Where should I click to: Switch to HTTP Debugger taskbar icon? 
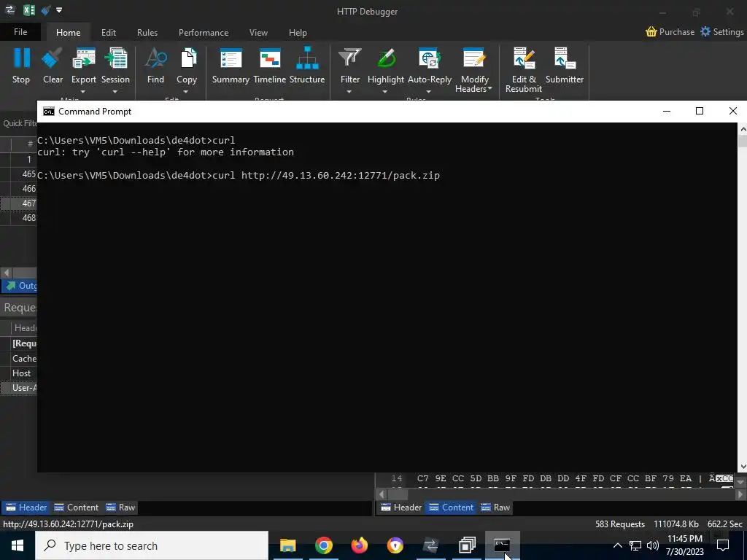[x=430, y=545]
